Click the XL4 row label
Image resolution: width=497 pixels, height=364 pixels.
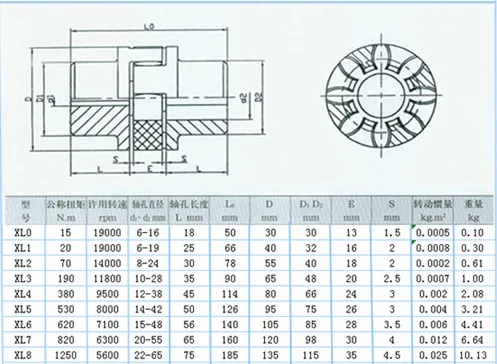point(23,294)
